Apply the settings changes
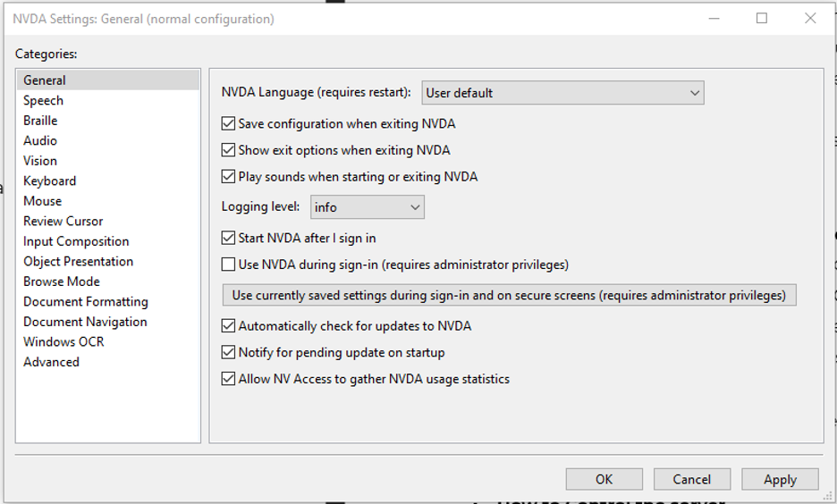Image resolution: width=837 pixels, height=504 pixels. (x=780, y=479)
